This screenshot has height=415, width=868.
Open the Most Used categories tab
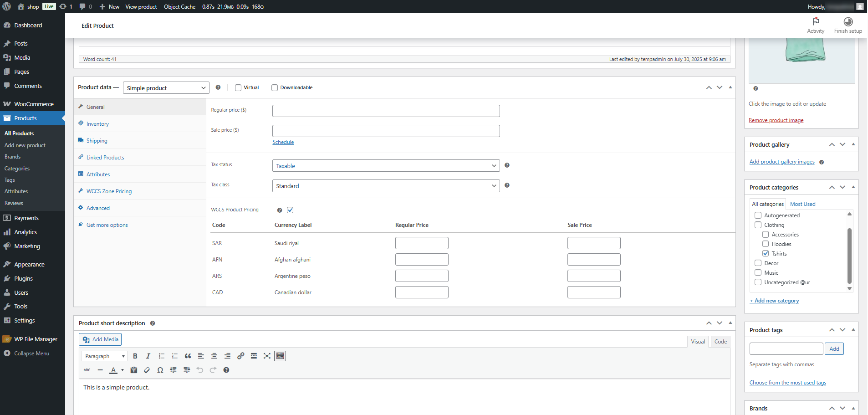tap(802, 204)
